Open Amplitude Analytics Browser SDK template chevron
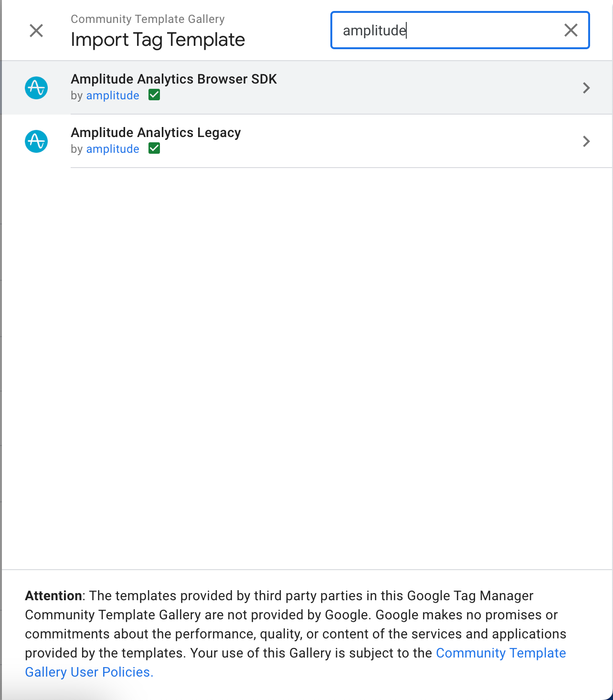This screenshot has width=613, height=700. pos(587,88)
